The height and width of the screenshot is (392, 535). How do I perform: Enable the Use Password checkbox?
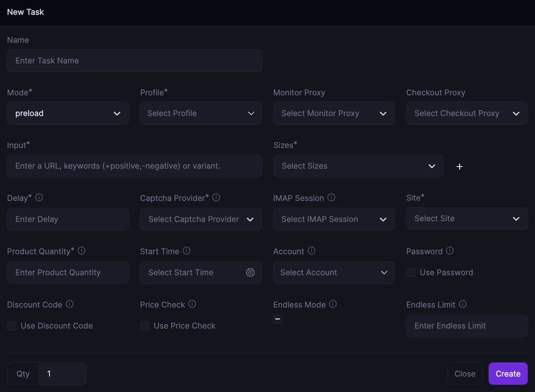[x=411, y=272]
